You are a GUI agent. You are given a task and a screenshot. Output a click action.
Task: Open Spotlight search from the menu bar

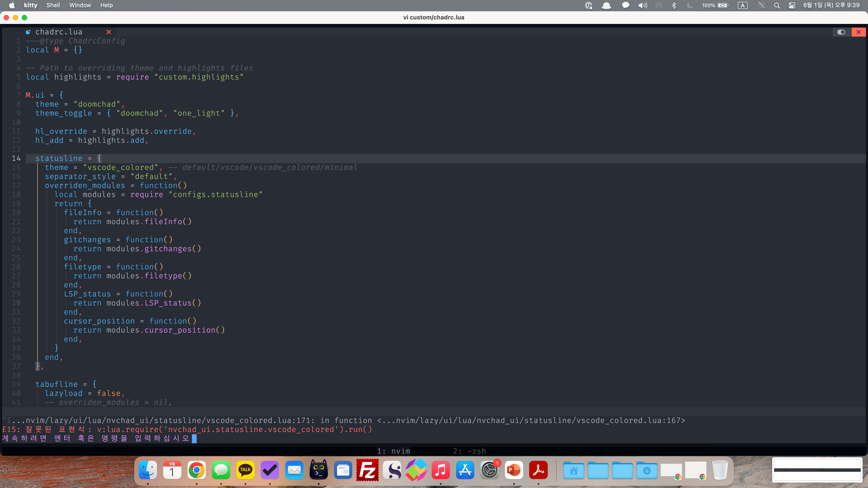pyautogui.click(x=777, y=5)
